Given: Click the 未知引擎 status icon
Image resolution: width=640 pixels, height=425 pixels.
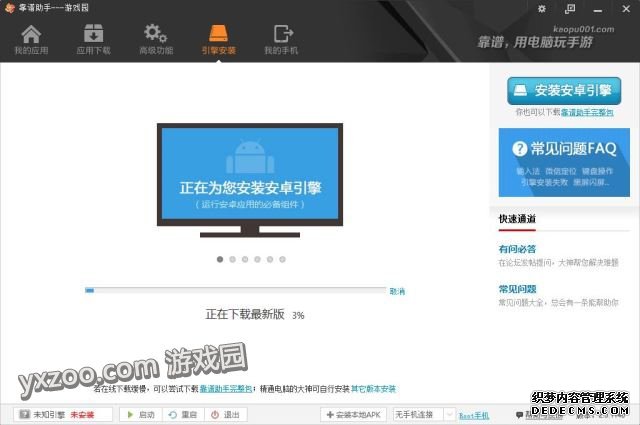Looking at the screenshot, I should point(24,414).
